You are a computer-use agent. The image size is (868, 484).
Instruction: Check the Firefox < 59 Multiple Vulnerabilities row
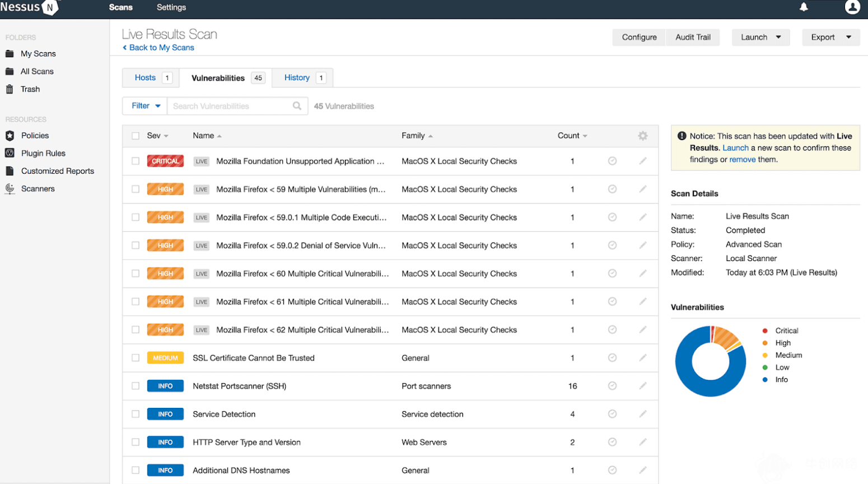(x=136, y=189)
